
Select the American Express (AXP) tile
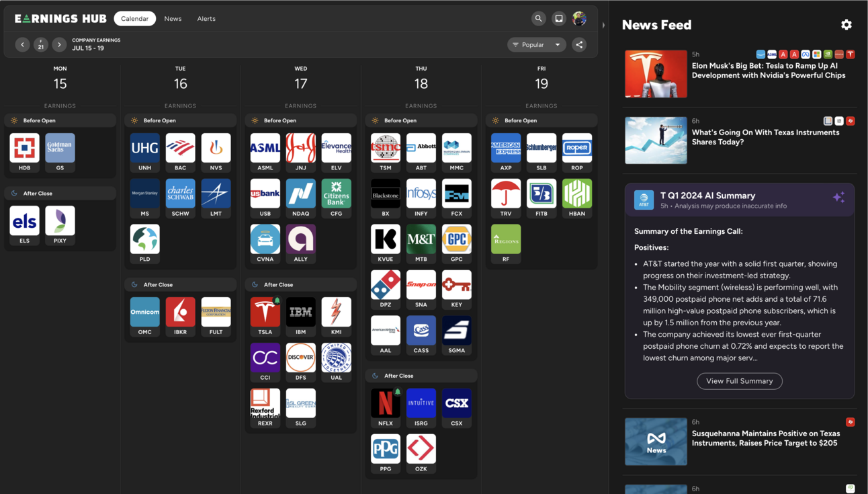(506, 148)
